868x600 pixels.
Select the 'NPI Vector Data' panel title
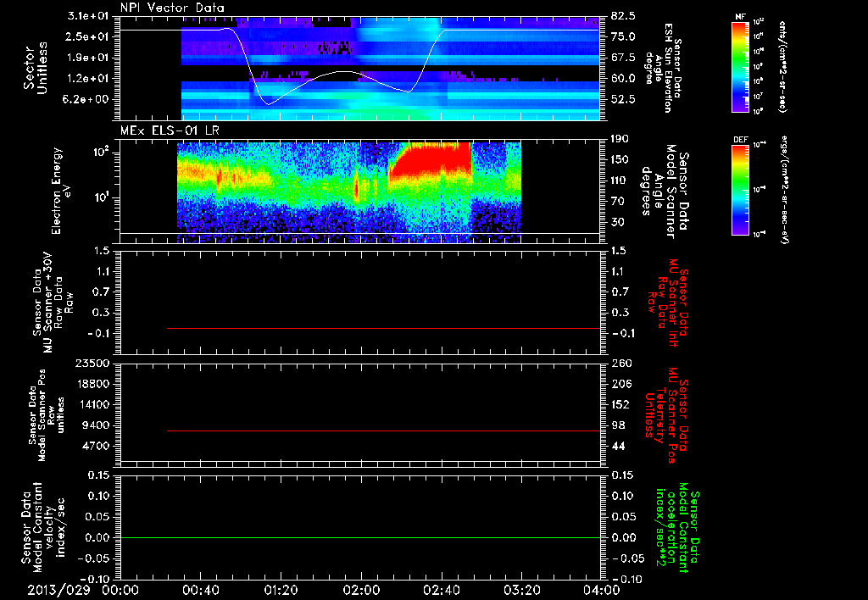[172, 8]
